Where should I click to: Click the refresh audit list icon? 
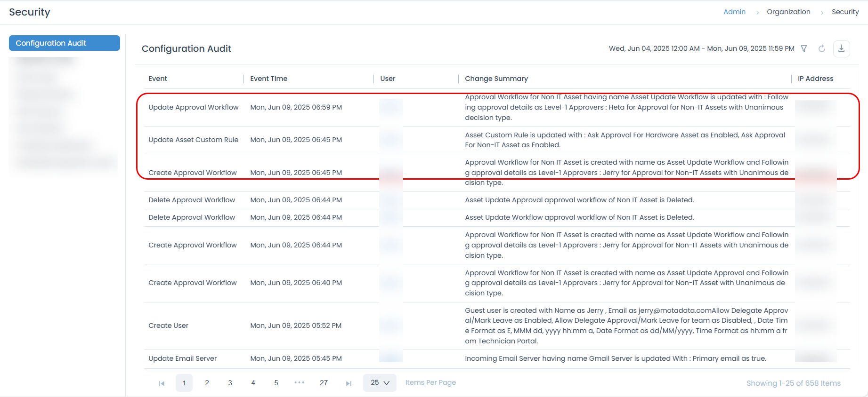point(822,49)
